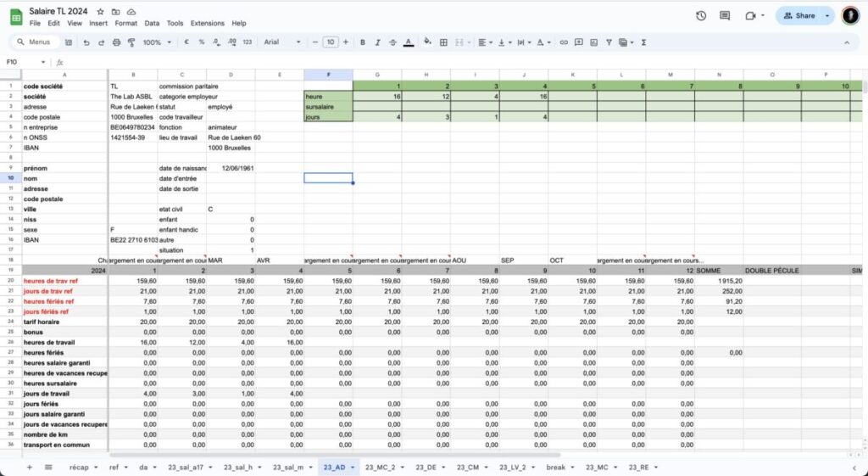
Task: Click the undo icon in toolbar
Action: click(x=86, y=42)
